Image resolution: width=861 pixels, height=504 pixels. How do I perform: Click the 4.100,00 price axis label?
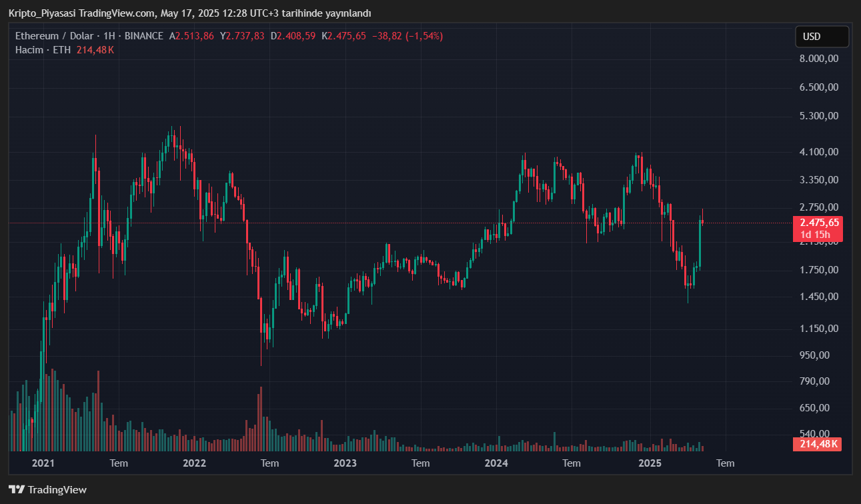[x=818, y=152]
